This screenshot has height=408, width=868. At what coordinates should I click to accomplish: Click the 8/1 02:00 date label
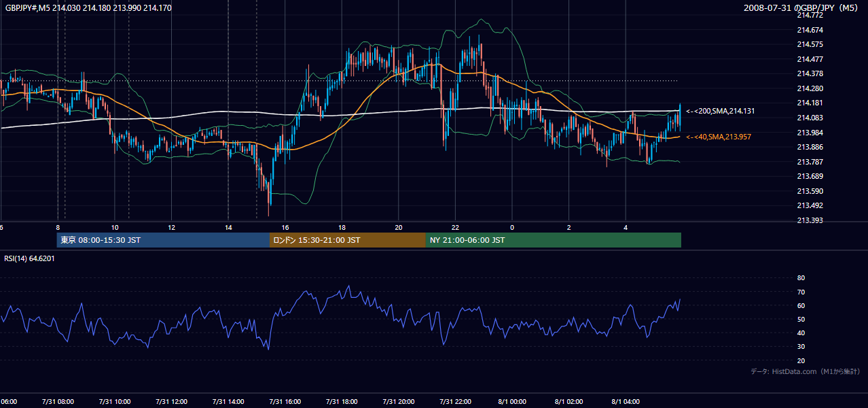pos(568,401)
